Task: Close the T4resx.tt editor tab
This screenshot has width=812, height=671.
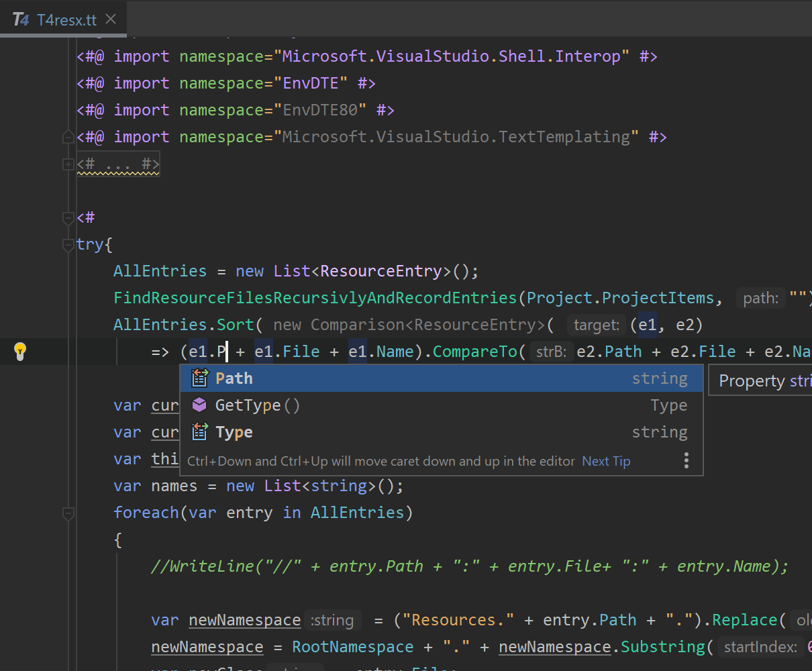Action: tap(111, 19)
